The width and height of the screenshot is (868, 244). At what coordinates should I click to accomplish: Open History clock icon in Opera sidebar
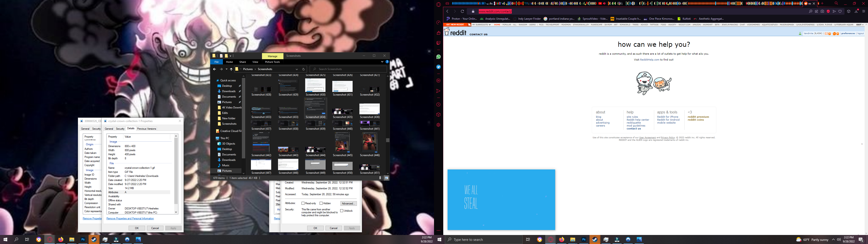click(438, 104)
